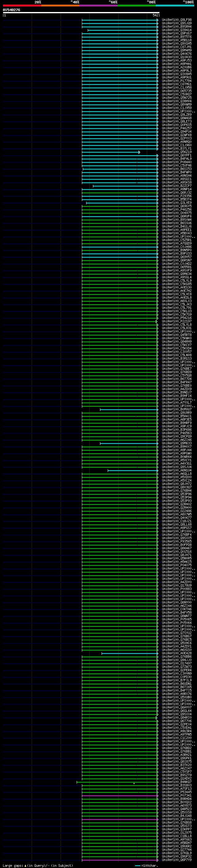Click the purple ~60% identity legend segment
The height and width of the screenshot is (868, 197).
pyautogui.click(x=98, y=6)
